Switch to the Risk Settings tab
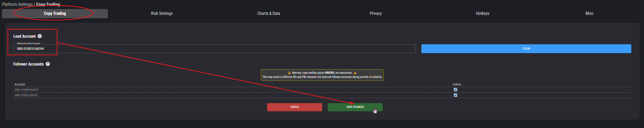644x128 pixels. 162,13
